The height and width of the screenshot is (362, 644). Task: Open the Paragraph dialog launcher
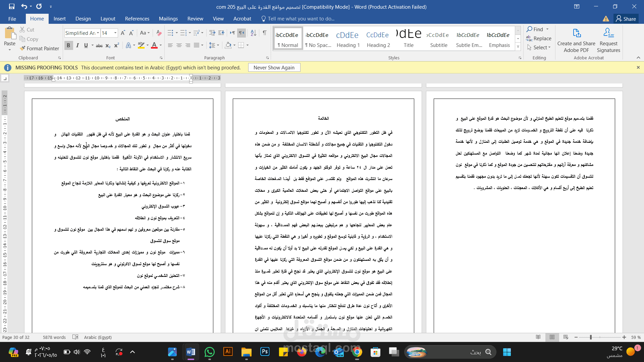click(267, 58)
